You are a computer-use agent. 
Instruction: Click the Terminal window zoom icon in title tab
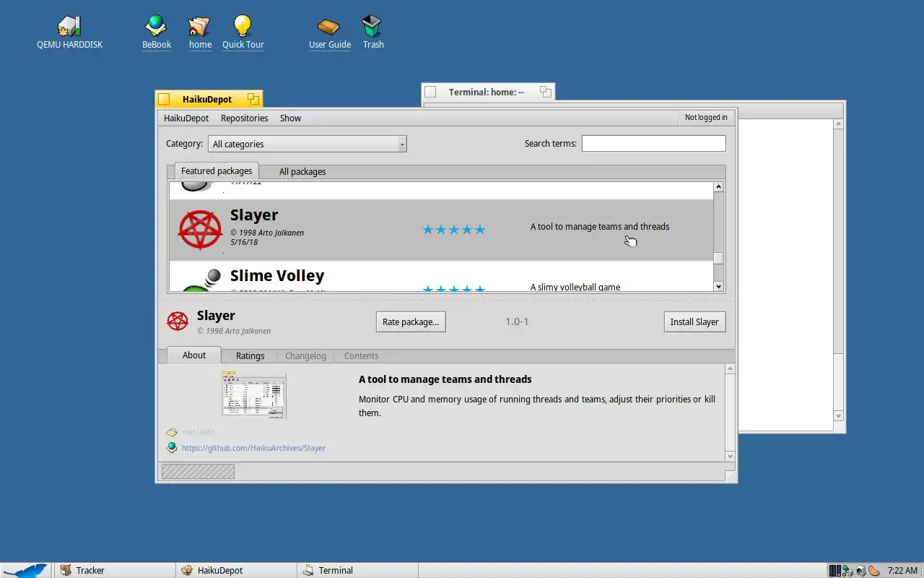click(x=546, y=92)
